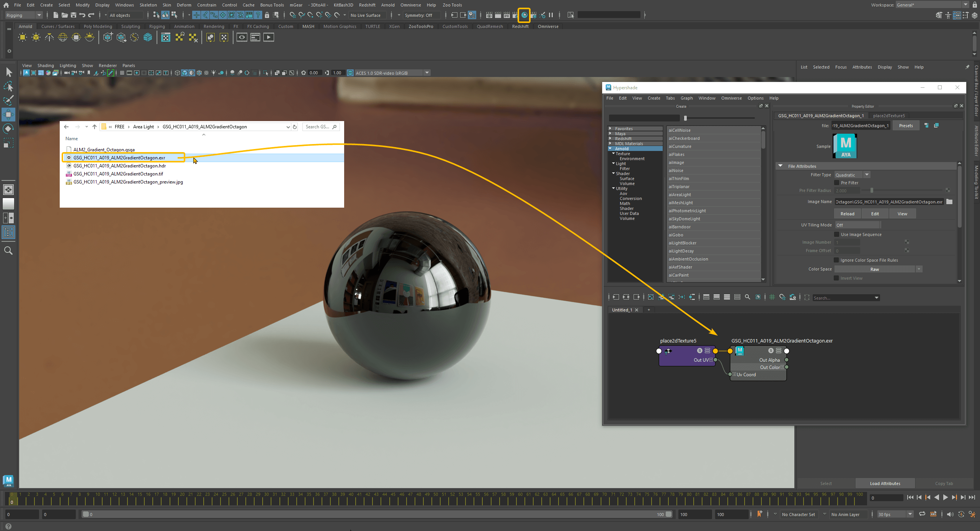This screenshot has height=531, width=980.
Task: Switch to the Rendering shelf tab
Action: point(214,26)
